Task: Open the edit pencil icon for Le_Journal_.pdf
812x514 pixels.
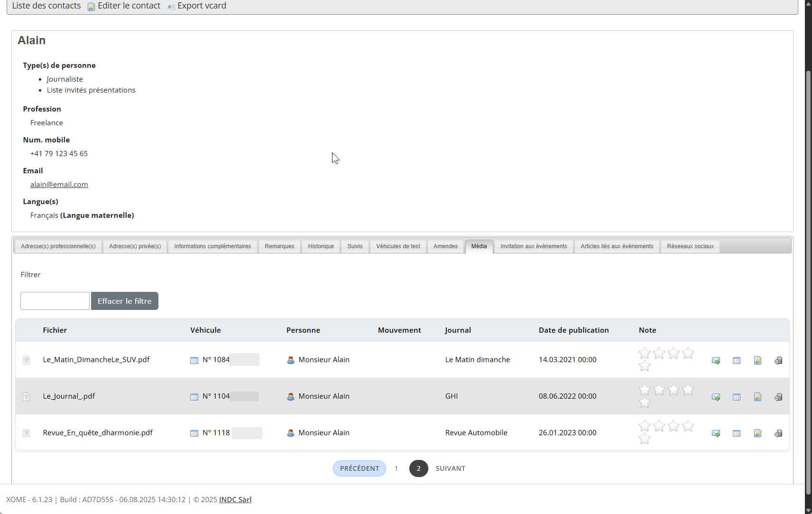Action: click(x=757, y=397)
